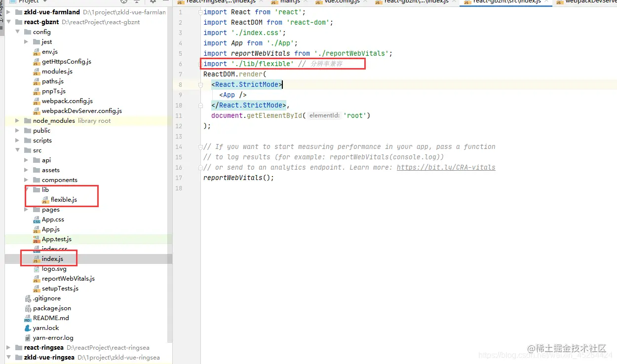617x364 pixels.
Task: Collapse the zkld-vue-ringsea project arrow
Action: 9,358
